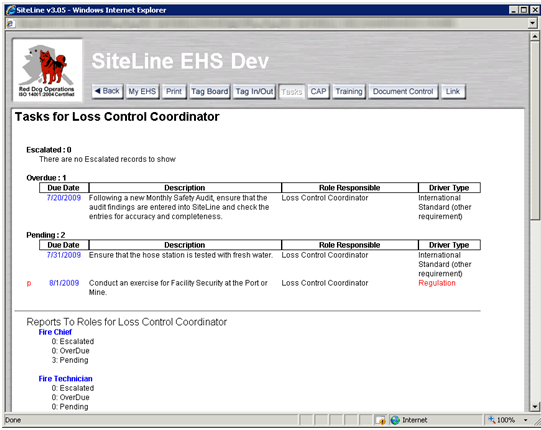Open the My EHS page
This screenshot has height=430, width=541.
[x=142, y=91]
